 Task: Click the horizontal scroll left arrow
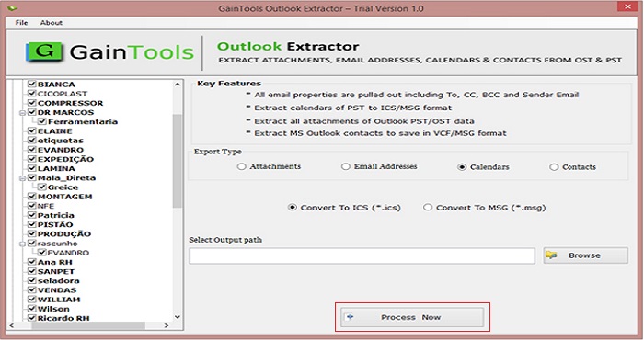tap(11, 325)
